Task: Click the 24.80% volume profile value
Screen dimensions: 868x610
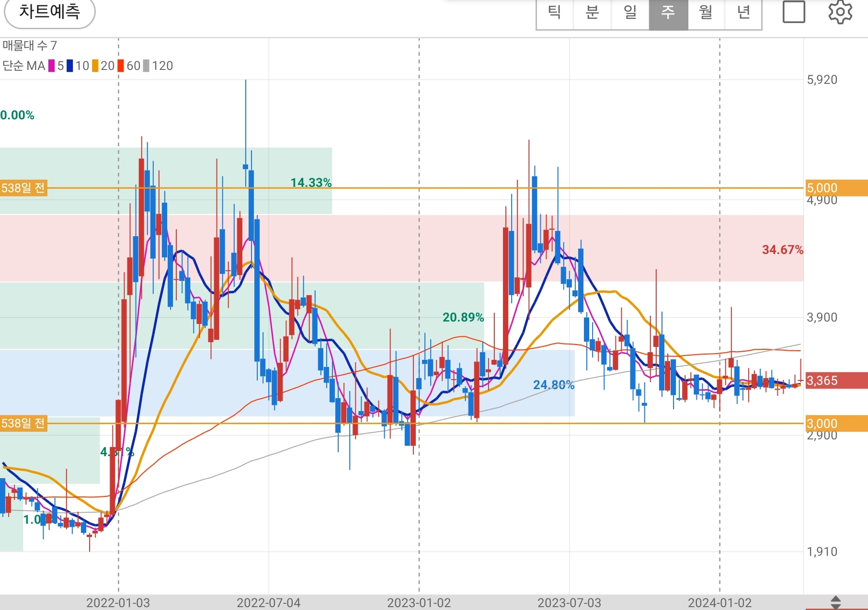Action: click(x=554, y=385)
